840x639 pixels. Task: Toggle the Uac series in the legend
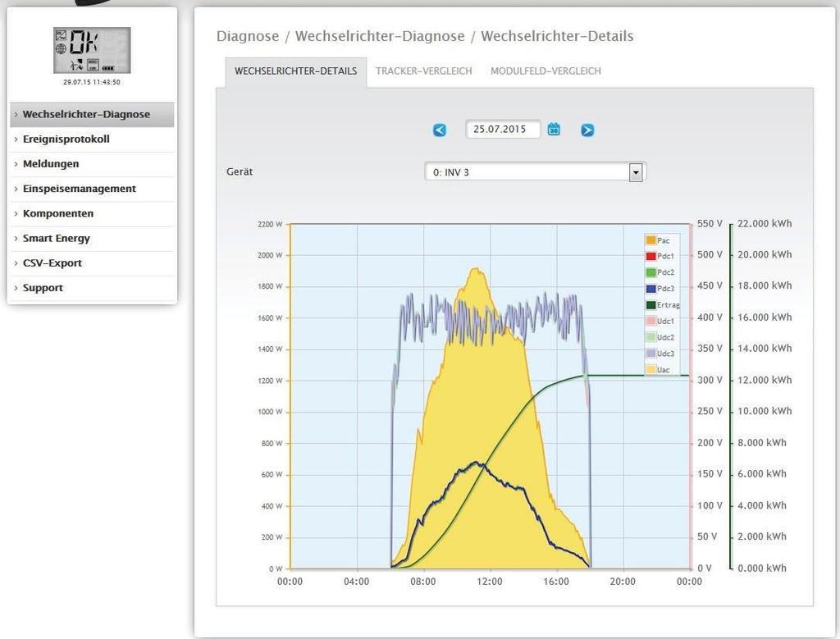pyautogui.click(x=658, y=370)
